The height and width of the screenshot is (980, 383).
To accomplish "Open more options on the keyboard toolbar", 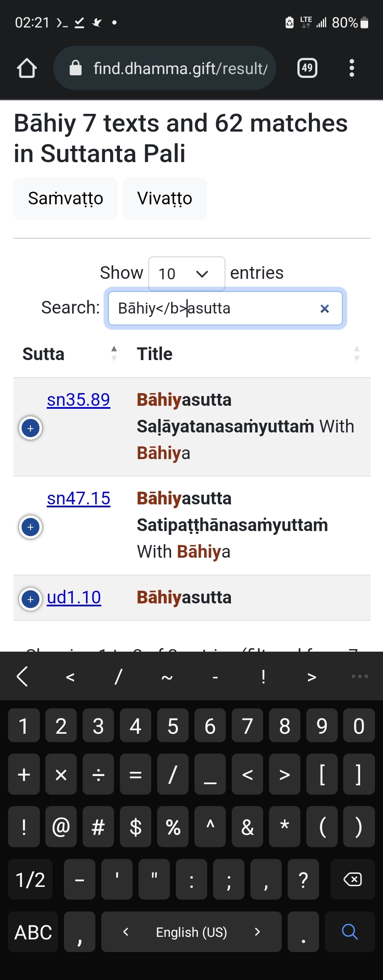I will 360,676.
